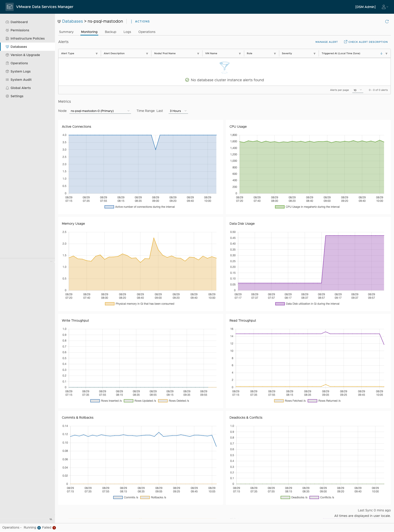Filter the Role column
This screenshot has width=394, height=532.
click(275, 54)
